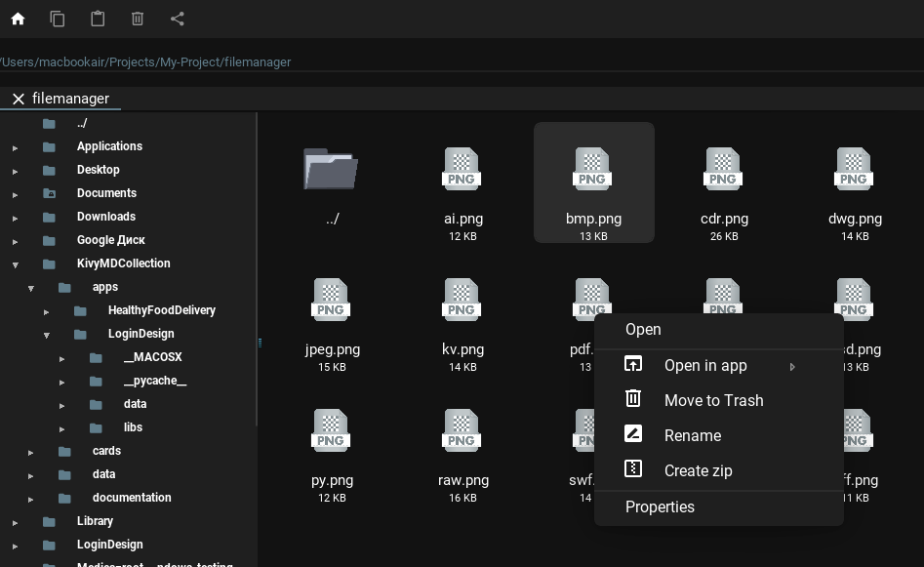Select Properties in the context menu
Viewport: 924px width, 567px height.
tap(660, 506)
